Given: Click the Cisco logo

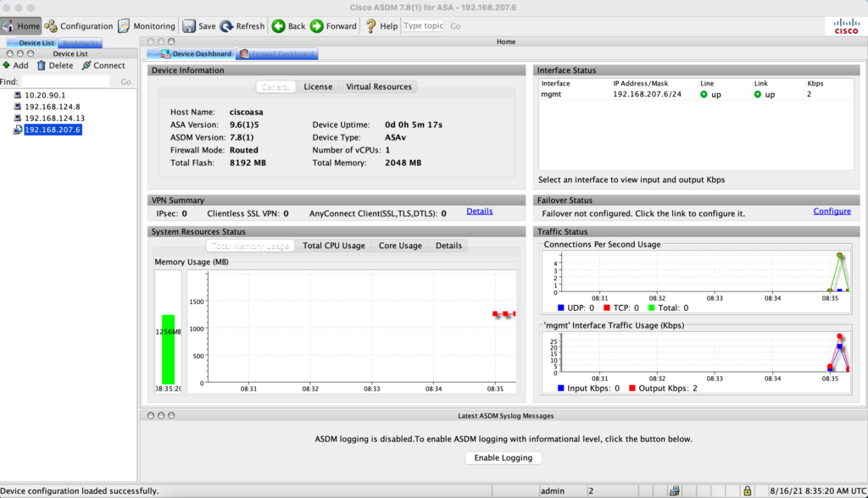Looking at the screenshot, I should (847, 26).
